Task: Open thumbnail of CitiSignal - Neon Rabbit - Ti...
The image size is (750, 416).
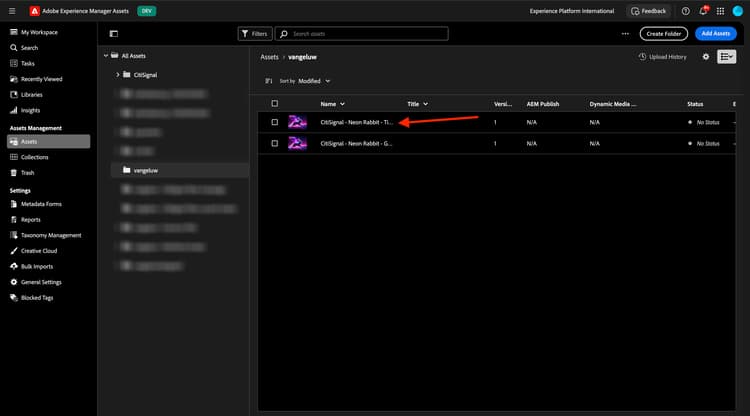Action: tap(297, 122)
